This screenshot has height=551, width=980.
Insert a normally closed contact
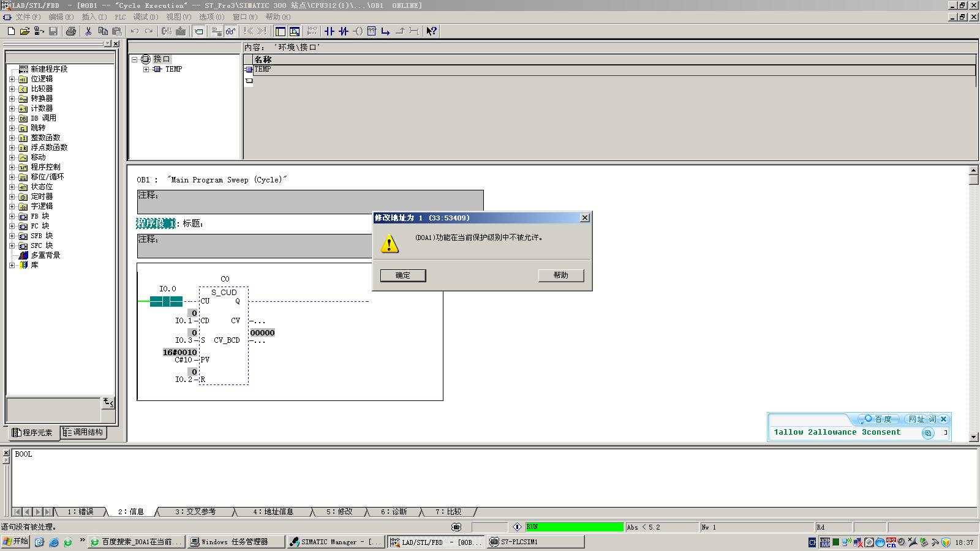[344, 31]
